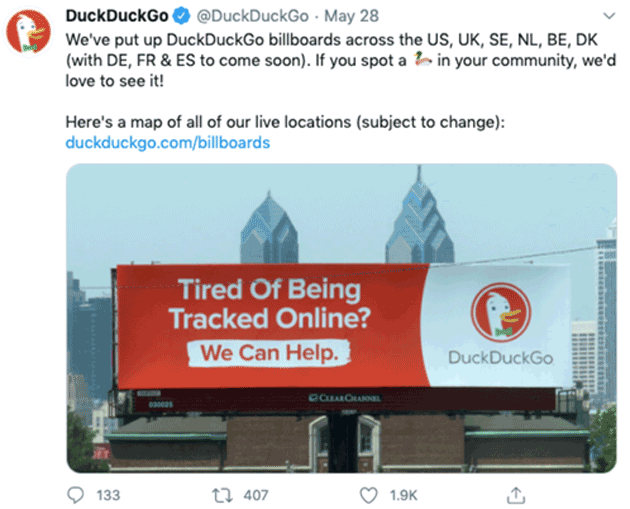Open the duckduckgo.com/billboards link

(x=168, y=143)
